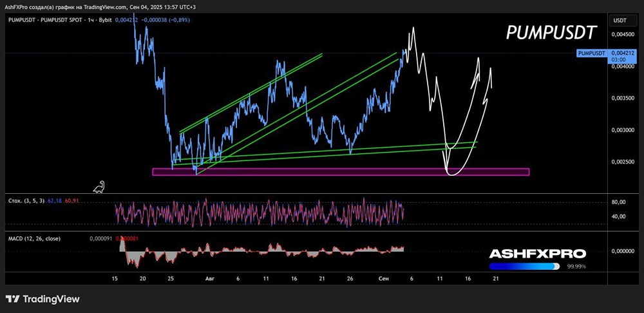644x313 pixels.
Task: Click the 40,00 level on the Stochastic scale
Action: (x=618, y=216)
